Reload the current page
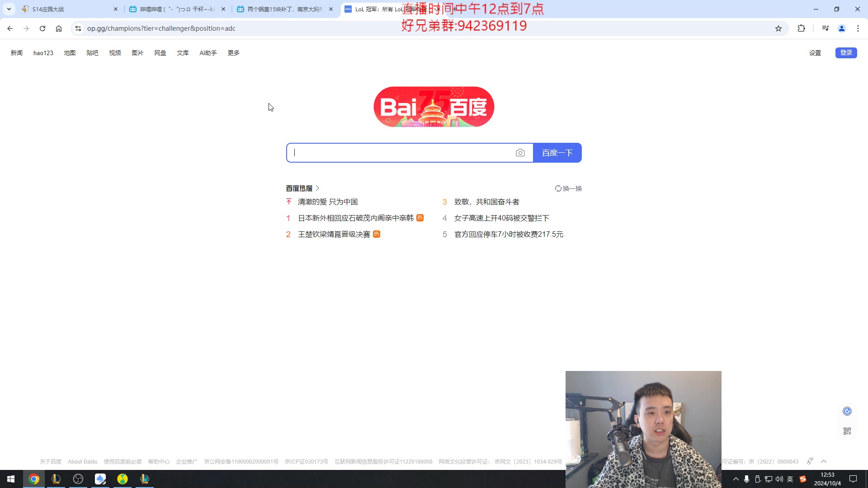Image resolution: width=868 pixels, height=488 pixels. [42, 28]
